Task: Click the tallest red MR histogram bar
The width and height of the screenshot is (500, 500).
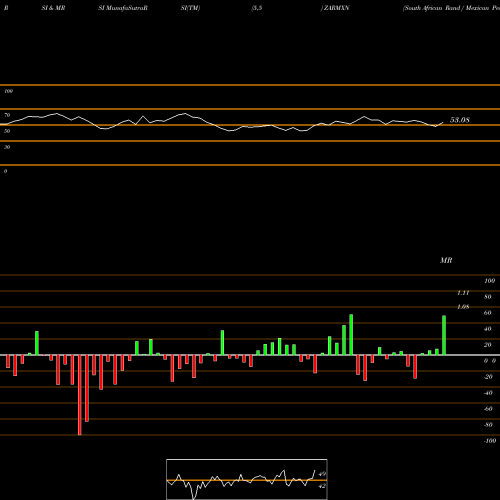Action: click(80, 395)
